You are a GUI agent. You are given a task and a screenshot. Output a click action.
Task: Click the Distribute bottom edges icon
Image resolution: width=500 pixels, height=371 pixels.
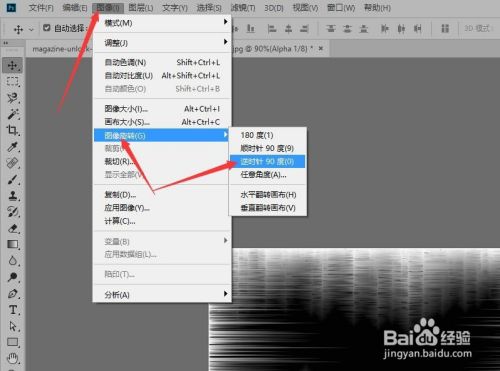click(363, 29)
